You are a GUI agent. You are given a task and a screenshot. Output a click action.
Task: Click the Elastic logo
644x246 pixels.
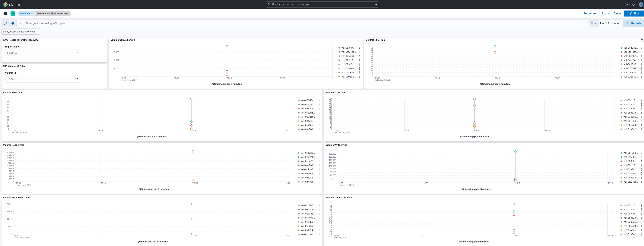point(12,5)
